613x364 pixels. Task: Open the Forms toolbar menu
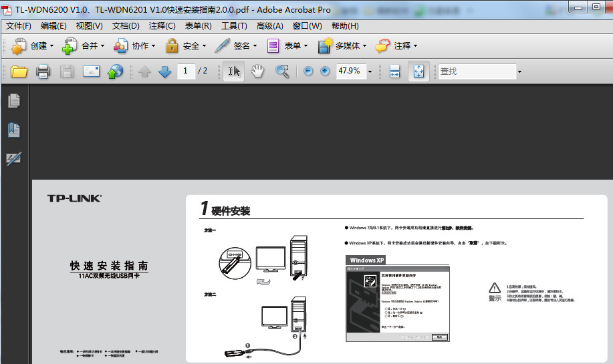tap(287, 45)
